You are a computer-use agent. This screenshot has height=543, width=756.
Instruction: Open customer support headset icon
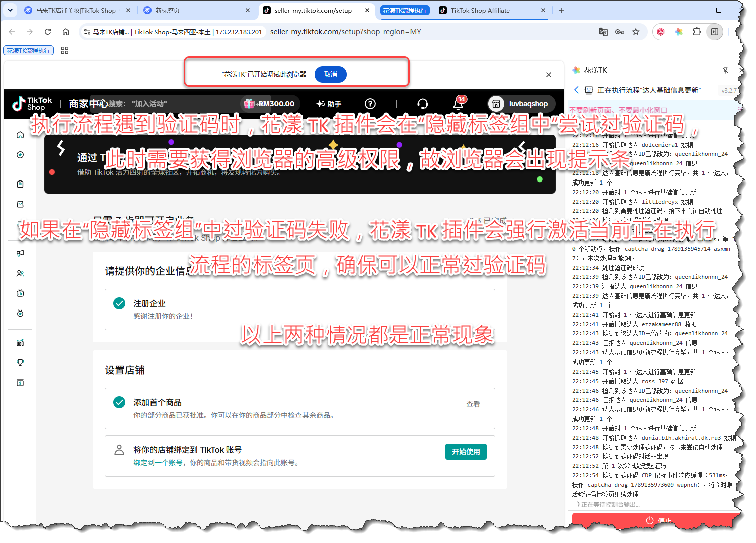423,104
